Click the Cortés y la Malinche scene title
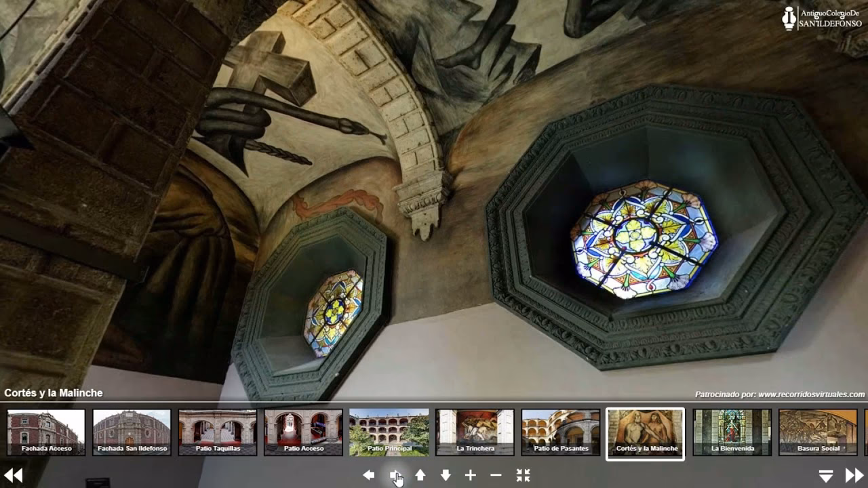The image size is (868, 488). (54, 393)
